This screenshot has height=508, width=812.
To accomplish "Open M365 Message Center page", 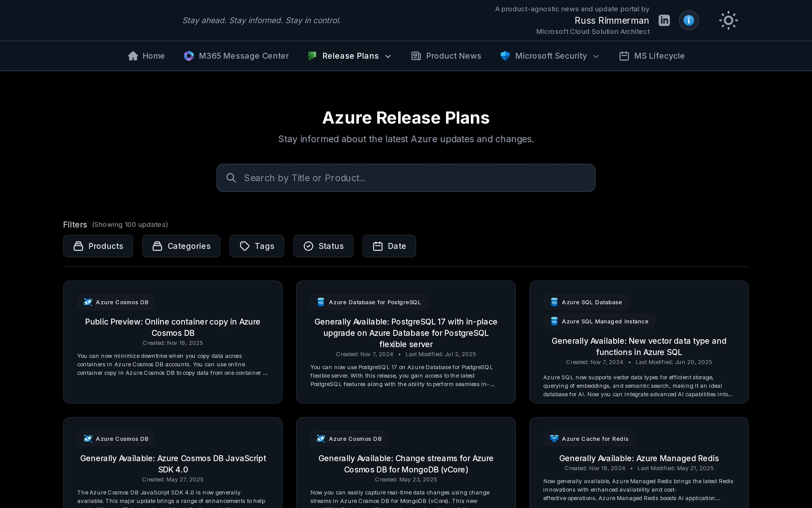I will [236, 56].
